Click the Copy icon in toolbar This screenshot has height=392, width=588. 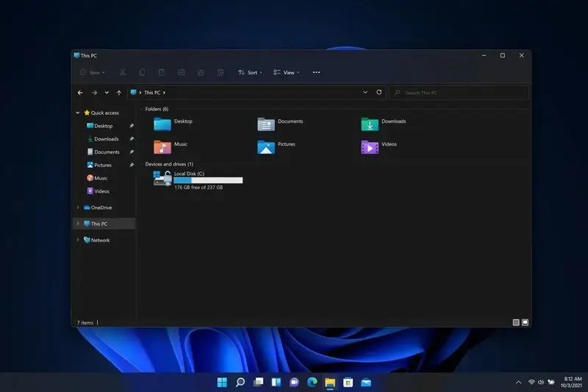click(x=142, y=72)
